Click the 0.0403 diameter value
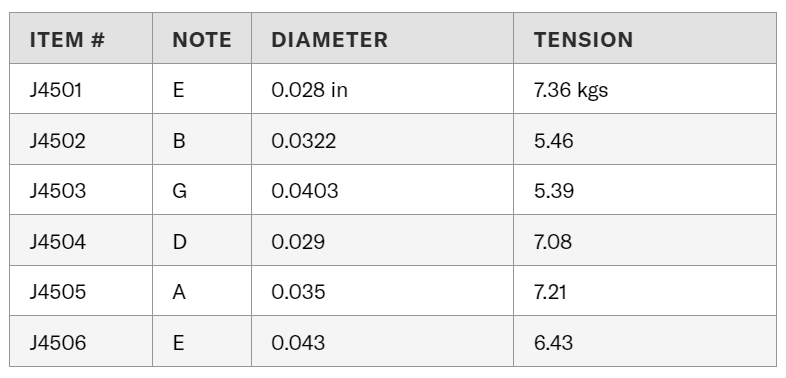The height and width of the screenshot is (378, 786). point(305,191)
